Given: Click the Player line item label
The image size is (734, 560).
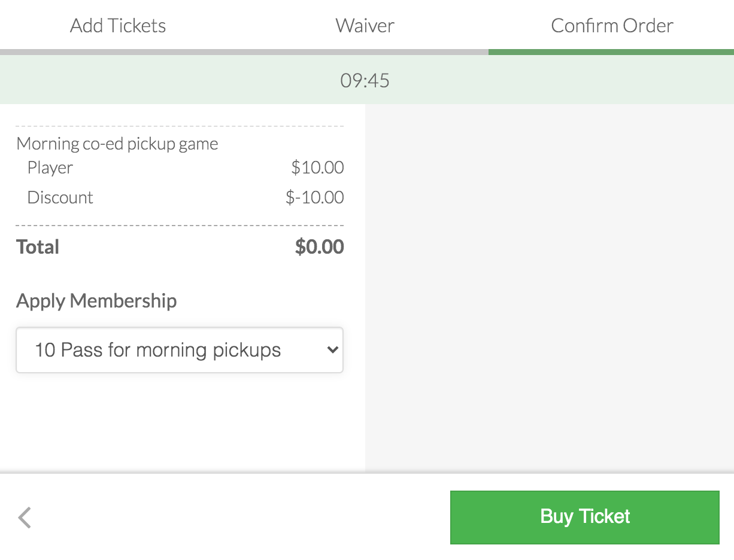Looking at the screenshot, I should point(50,168).
